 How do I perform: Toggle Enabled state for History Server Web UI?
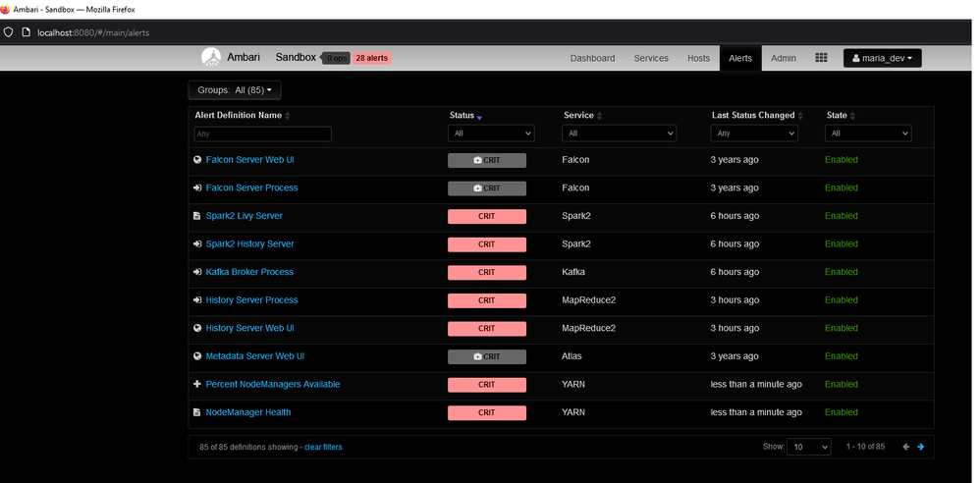[x=842, y=328]
